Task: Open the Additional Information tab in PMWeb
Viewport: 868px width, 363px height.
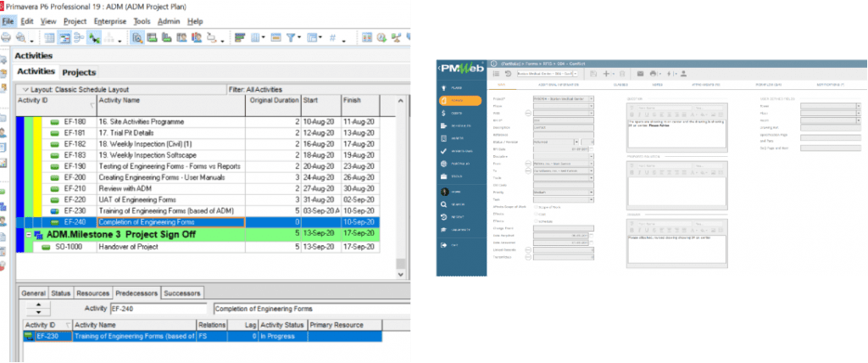Action: 559,84
